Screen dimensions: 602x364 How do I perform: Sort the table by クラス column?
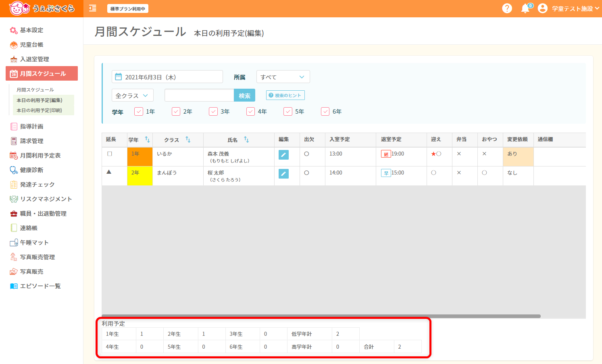(x=188, y=139)
